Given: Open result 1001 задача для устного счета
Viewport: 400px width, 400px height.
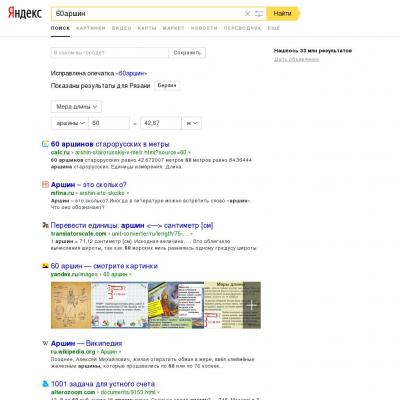Looking at the screenshot, I should pos(103,384).
